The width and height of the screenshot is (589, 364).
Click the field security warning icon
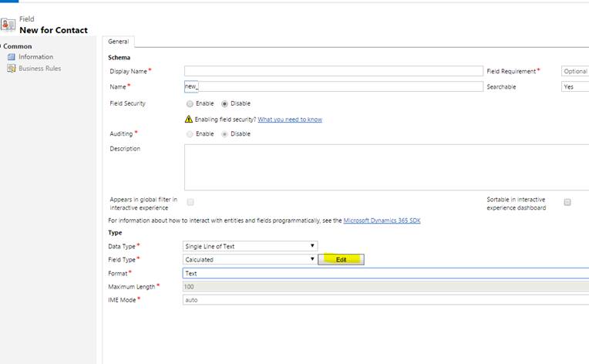[189, 119]
